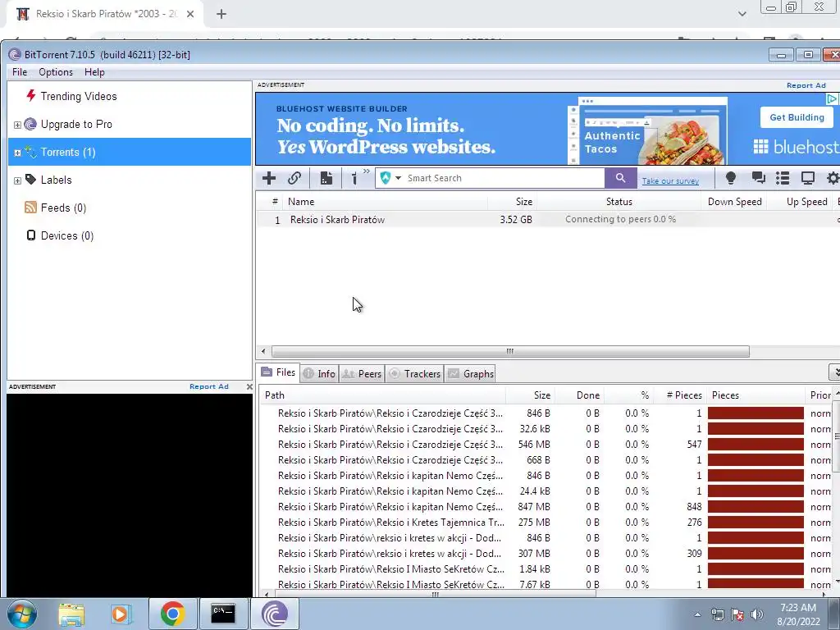Click the Connecting to peers 0.0 % status bar

click(620, 219)
